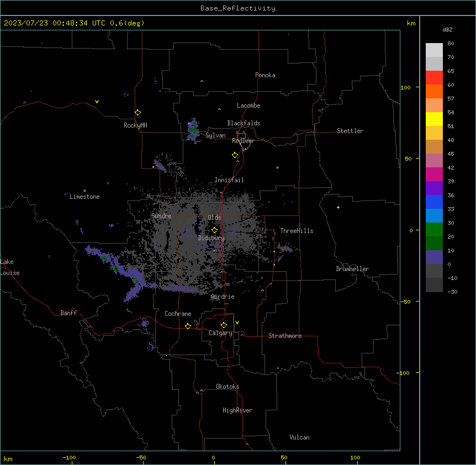Select the Vulcan city label

tap(299, 437)
